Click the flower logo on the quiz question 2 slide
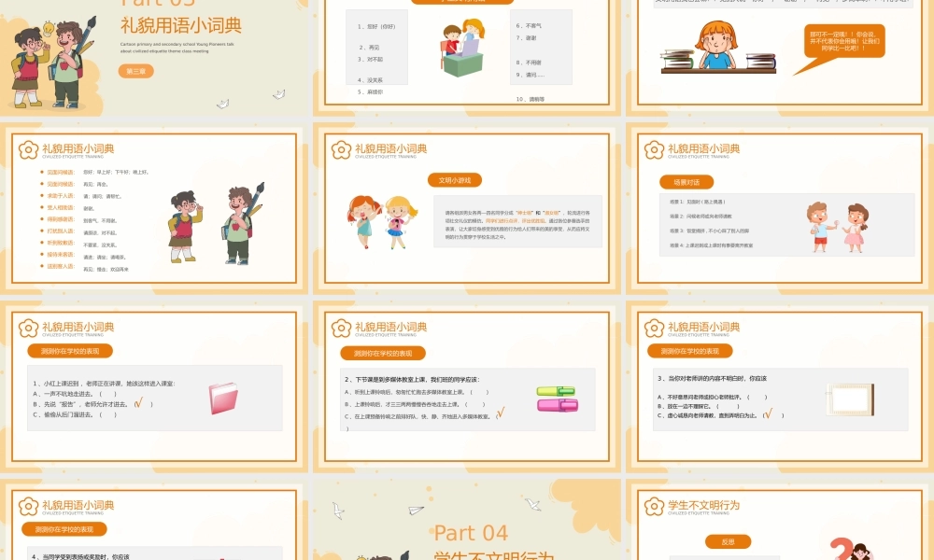 341,328
